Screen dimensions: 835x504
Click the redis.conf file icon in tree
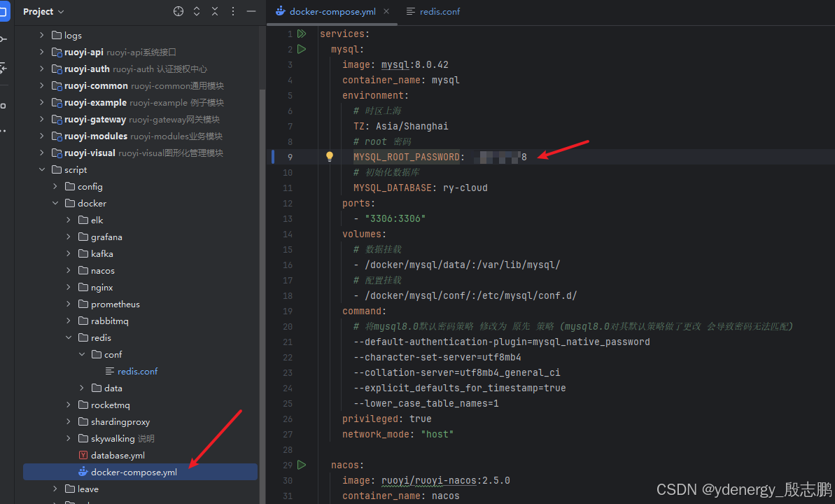point(110,371)
